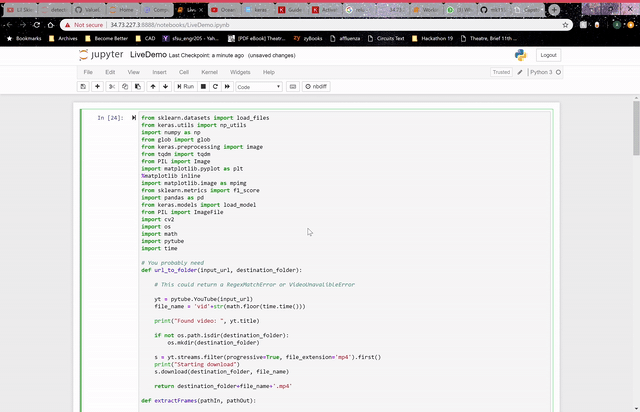The image size is (640, 412).
Task: Open the File menu
Action: click(x=88, y=72)
